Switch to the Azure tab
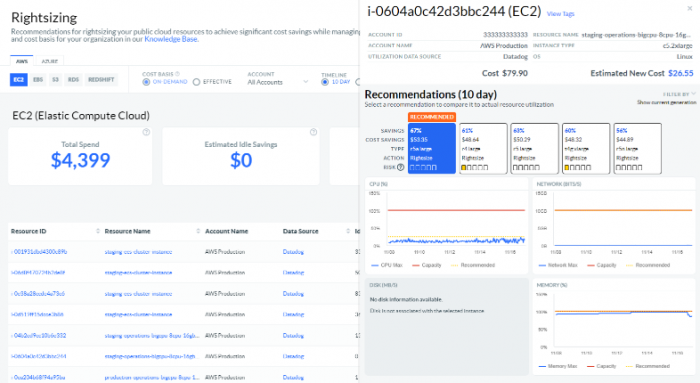Viewport: 700px width, 383px height. pyautogui.click(x=50, y=61)
